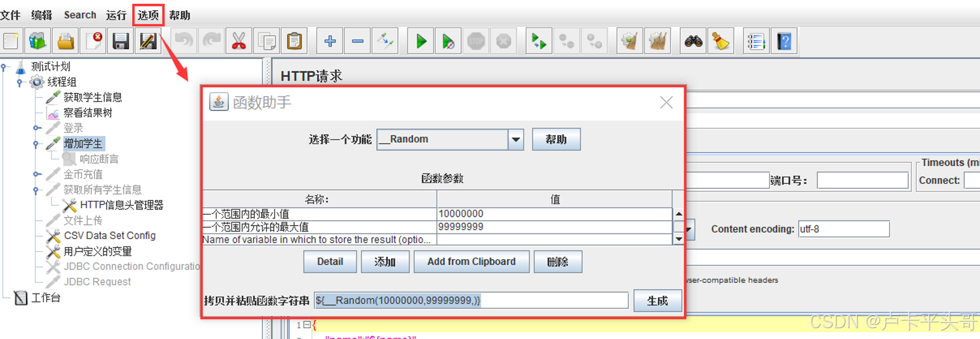Open the Function Helper list icon
The width and height of the screenshot is (980, 339).
click(756, 41)
